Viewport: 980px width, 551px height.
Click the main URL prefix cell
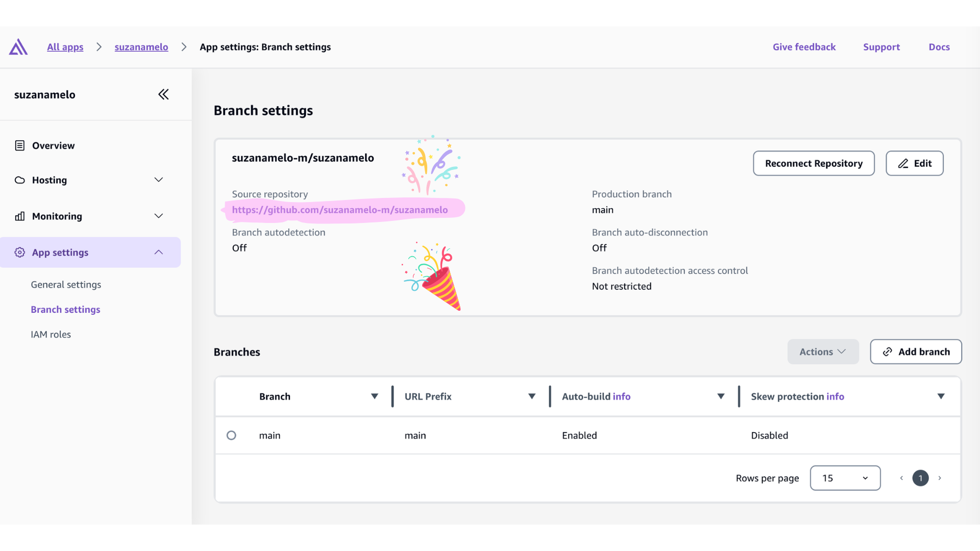[x=415, y=436]
